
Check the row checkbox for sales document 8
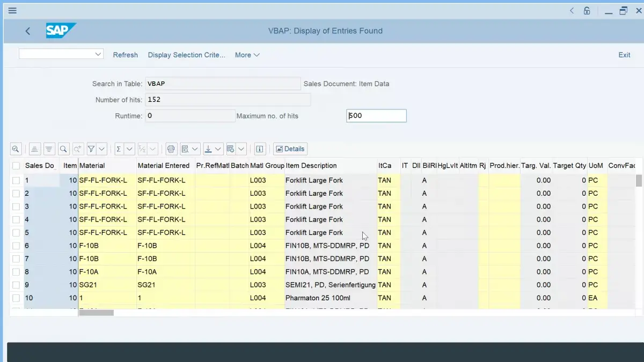[16, 272]
